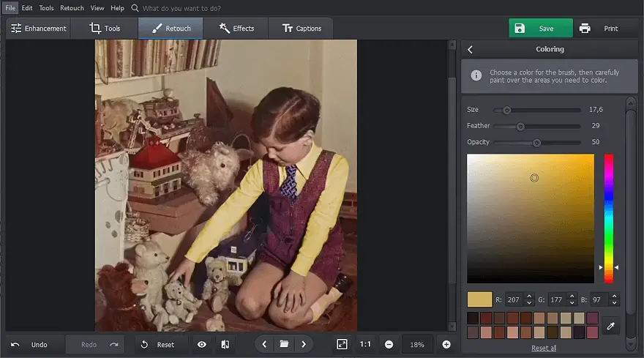Click the G color value field

[557, 299]
